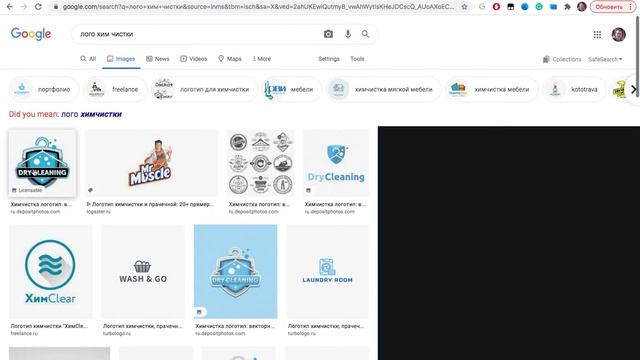640x360 pixels.
Task: Reload the page with the refresh icon
Action: point(38,7)
